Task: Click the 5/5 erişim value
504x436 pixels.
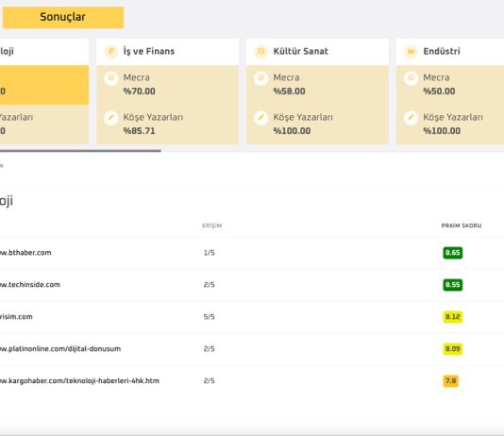Action: pos(209,317)
